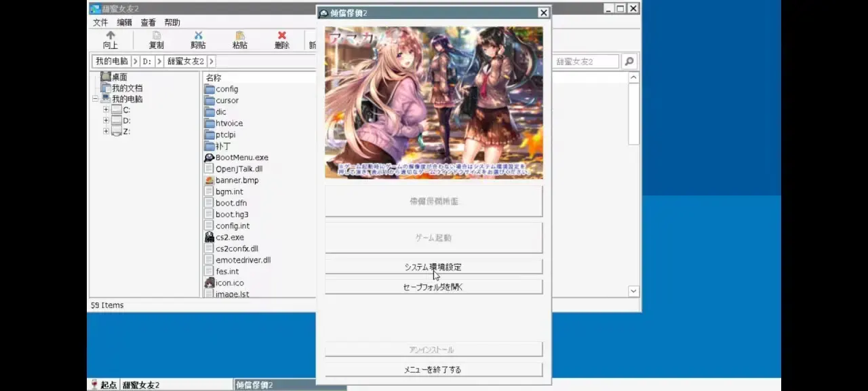Screen dimensions: 868x391
Task: Click the アンインストール button
Action: pyautogui.click(x=433, y=350)
